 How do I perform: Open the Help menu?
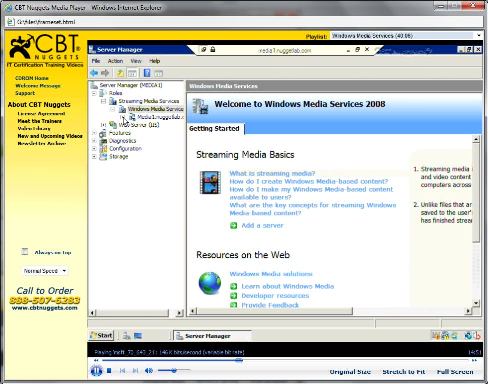point(155,61)
